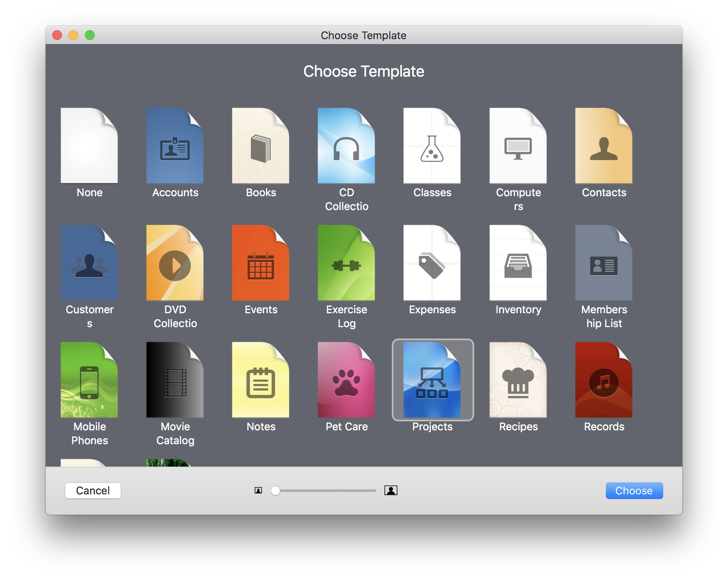Select the Contacts template icon
This screenshot has height=580, width=728.
[604, 146]
